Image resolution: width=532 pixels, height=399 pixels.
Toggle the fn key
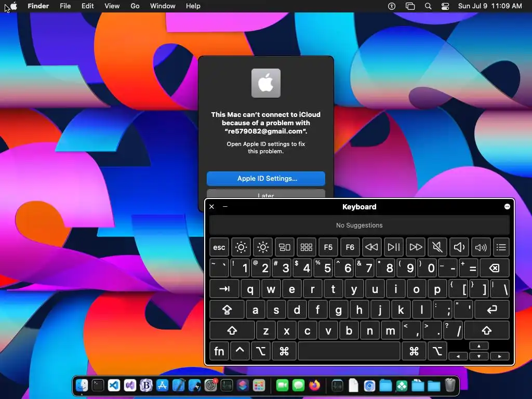pyautogui.click(x=219, y=351)
